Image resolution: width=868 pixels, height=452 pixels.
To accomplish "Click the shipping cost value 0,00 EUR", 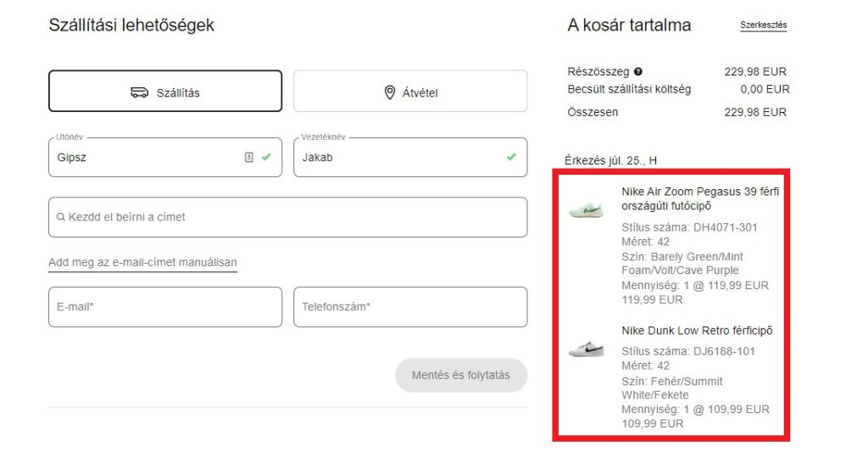I will click(765, 89).
